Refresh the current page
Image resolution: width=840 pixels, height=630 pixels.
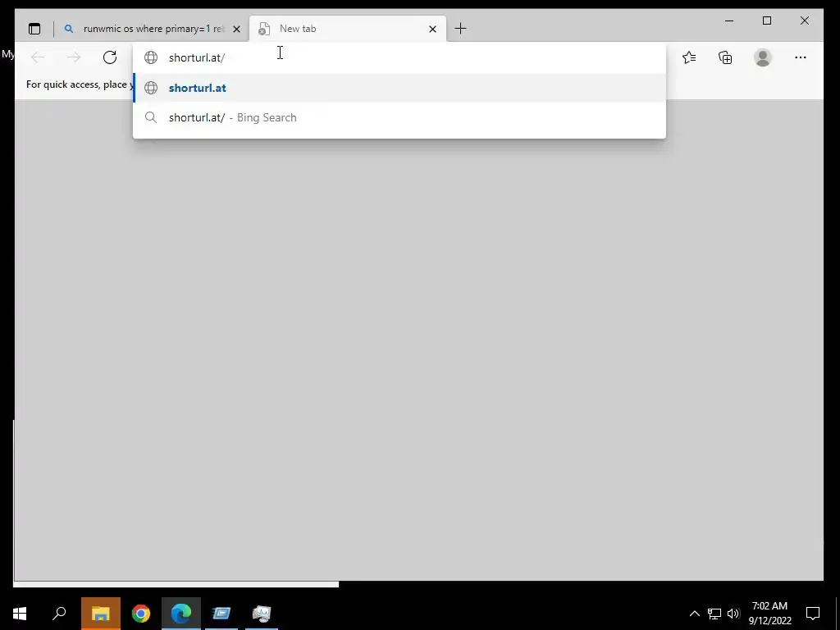[110, 57]
